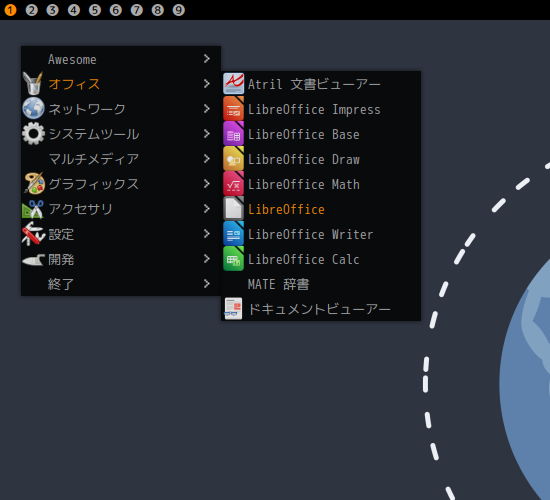550x500 pixels.
Task: Click the orange オフィス label
Action: point(74,84)
